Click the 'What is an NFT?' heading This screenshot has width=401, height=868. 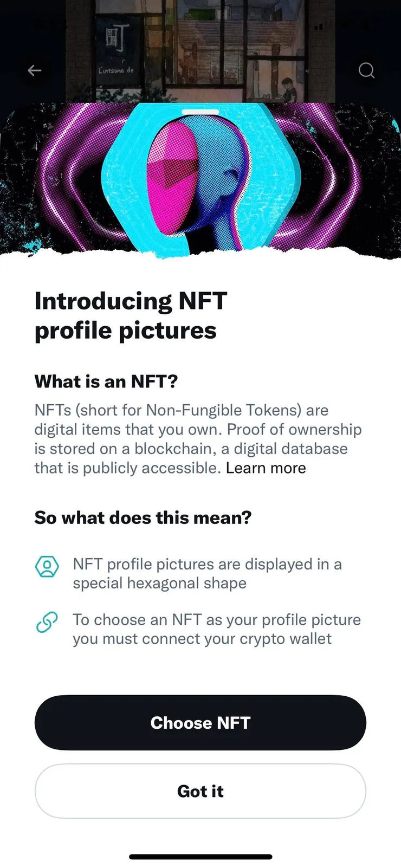click(106, 381)
